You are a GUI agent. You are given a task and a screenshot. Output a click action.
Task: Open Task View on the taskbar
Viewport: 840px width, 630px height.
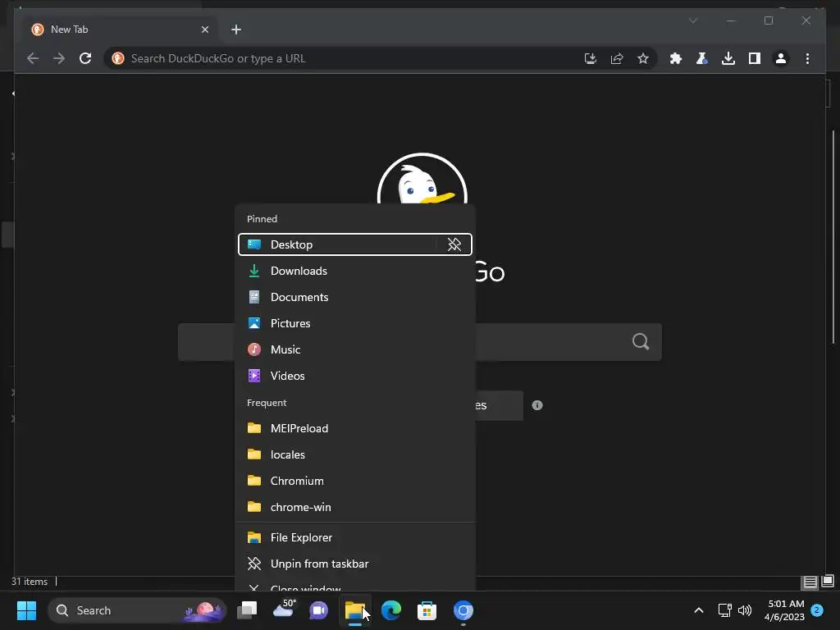click(x=247, y=610)
